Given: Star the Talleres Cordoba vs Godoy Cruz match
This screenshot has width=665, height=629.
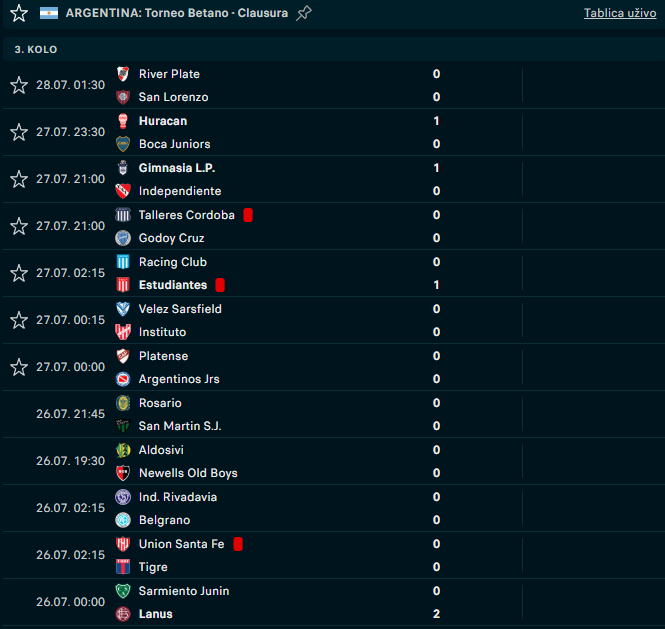Looking at the screenshot, I should [x=19, y=226].
